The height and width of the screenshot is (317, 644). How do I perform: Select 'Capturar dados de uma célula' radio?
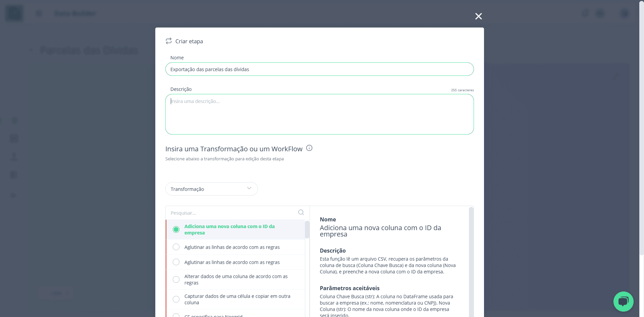(x=176, y=299)
